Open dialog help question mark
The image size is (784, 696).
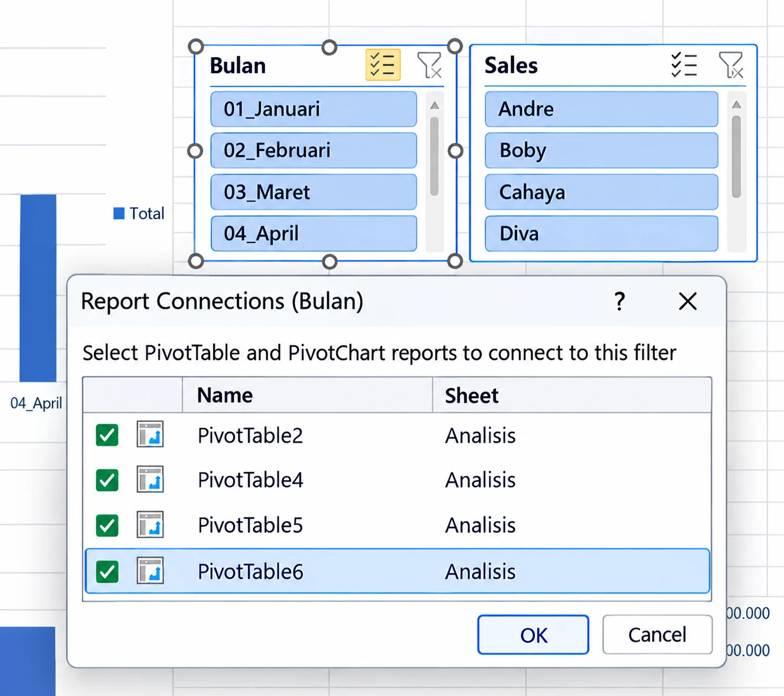click(619, 302)
